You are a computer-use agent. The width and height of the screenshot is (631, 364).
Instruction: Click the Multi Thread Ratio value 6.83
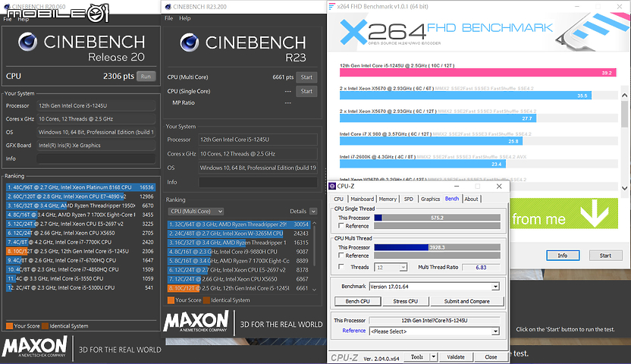[481, 267]
